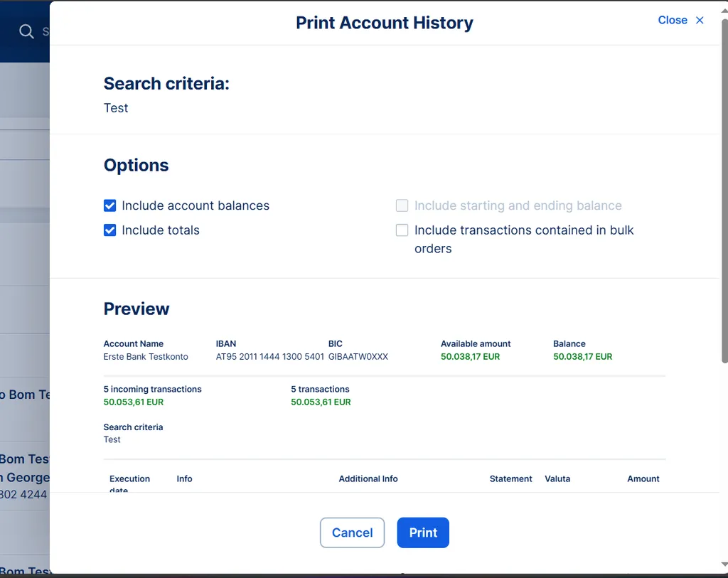
Task: Click the dialog's vertical scrollbar thumb
Action: point(724,191)
